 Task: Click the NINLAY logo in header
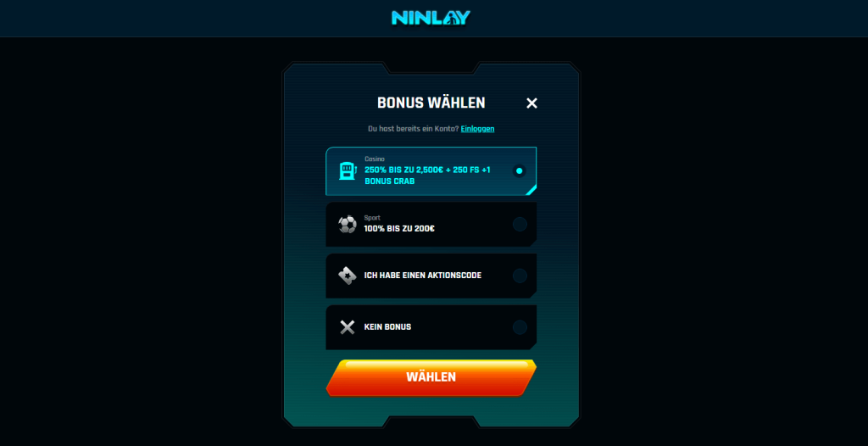tap(431, 18)
